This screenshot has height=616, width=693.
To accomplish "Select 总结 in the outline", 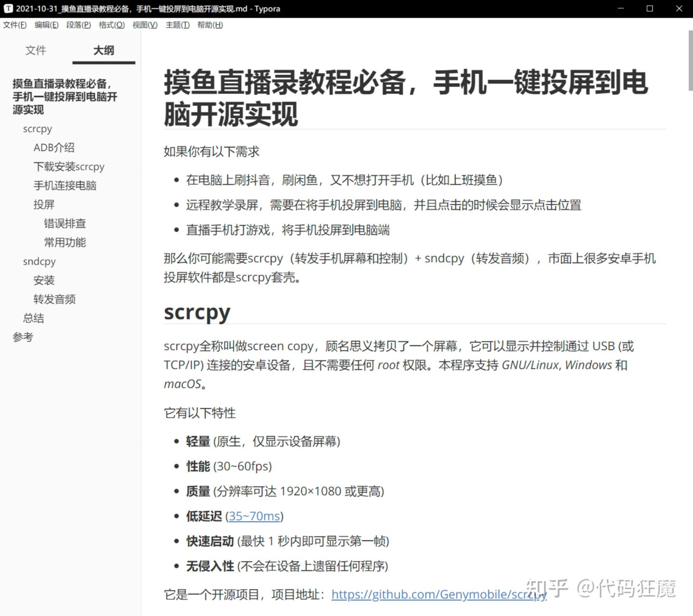I will [33, 318].
